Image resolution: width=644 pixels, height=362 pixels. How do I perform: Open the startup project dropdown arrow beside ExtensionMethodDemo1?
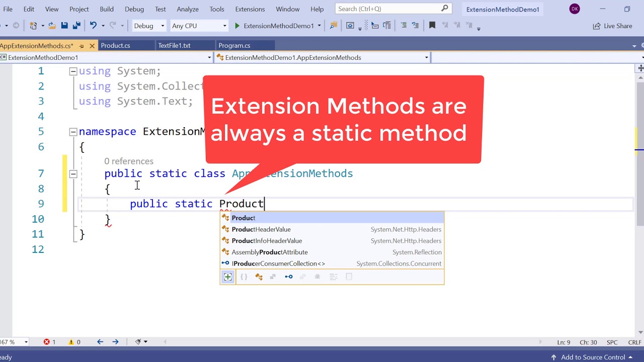tap(319, 26)
